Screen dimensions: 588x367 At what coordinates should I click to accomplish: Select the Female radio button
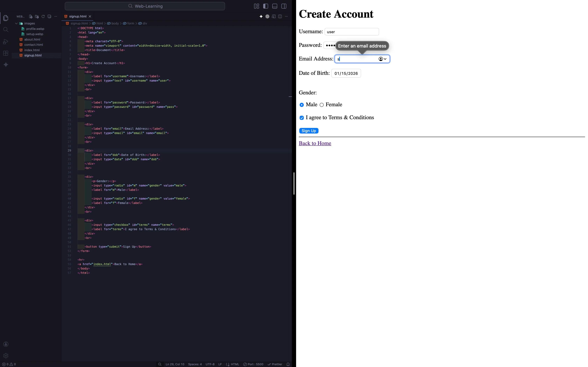pos(321,105)
